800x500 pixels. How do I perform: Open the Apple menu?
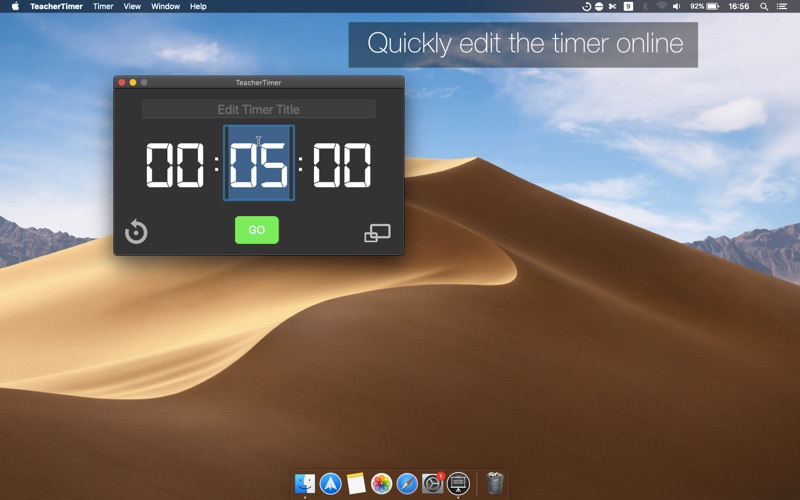pos(15,6)
